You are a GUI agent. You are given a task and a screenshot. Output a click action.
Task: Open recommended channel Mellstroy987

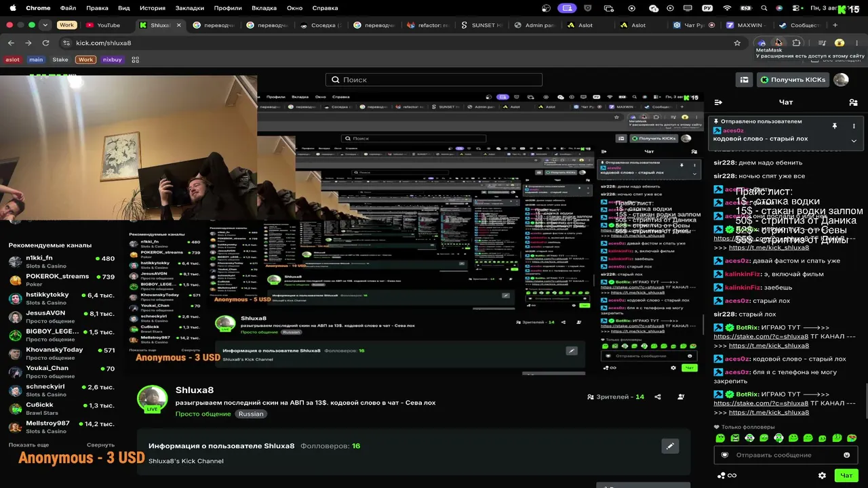pos(61,426)
